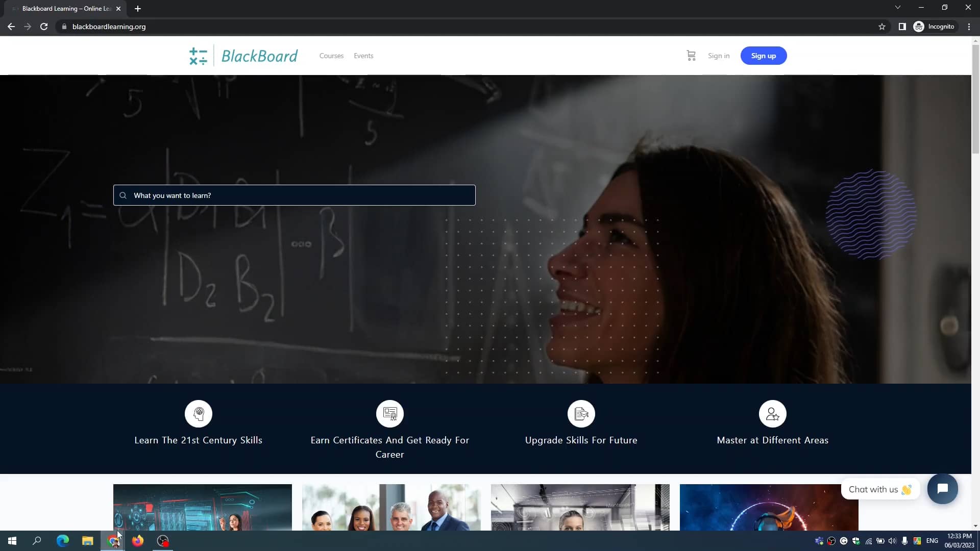Click the Upgrade Skills For Future icon
Screen dimensions: 980x551
[581, 413]
